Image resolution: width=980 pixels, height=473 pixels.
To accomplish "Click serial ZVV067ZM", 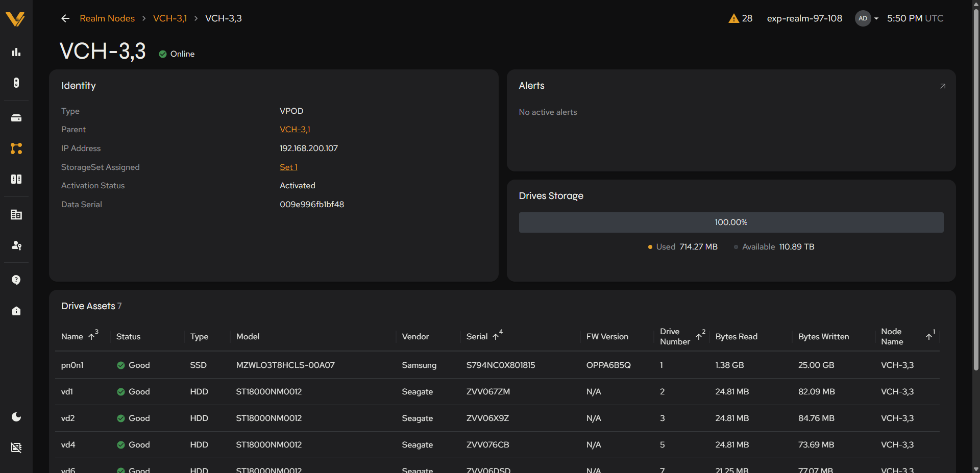I will tap(488, 392).
